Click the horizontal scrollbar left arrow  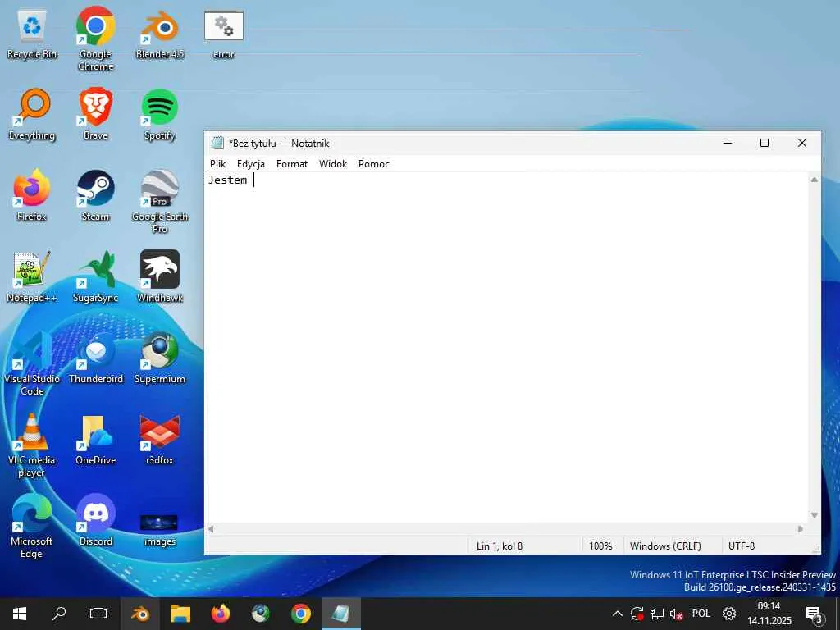[x=211, y=529]
